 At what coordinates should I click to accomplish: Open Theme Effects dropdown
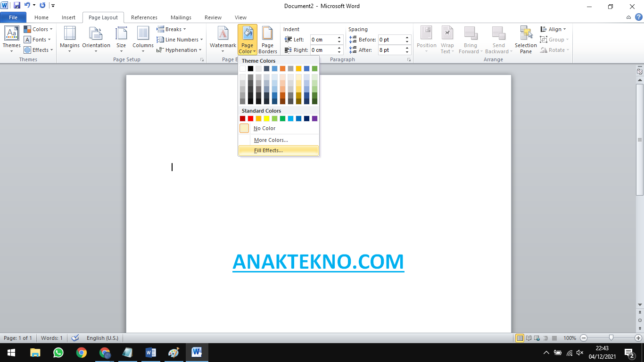39,50
